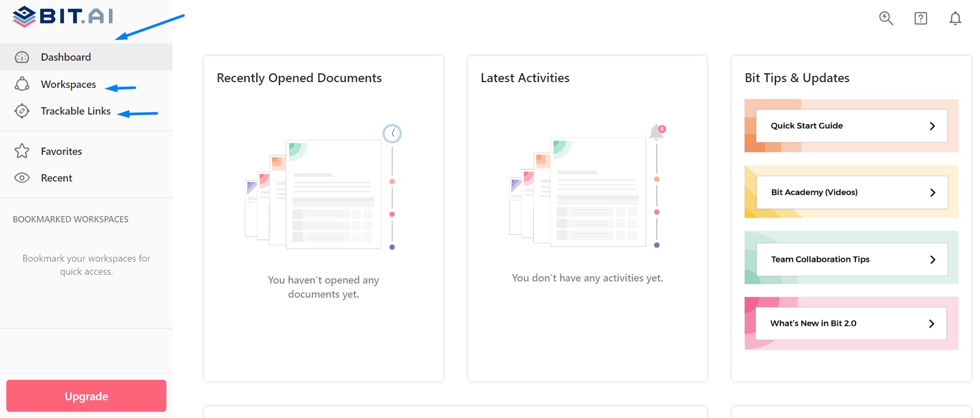
Task: Click the Recent eye icon
Action: 22,178
